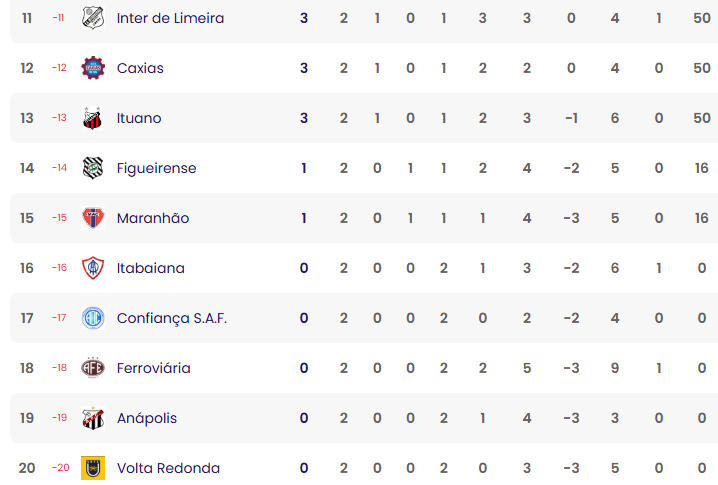This screenshot has height=485, width=718.
Task: Open the Inter de Limeira team page
Action: [x=170, y=18]
